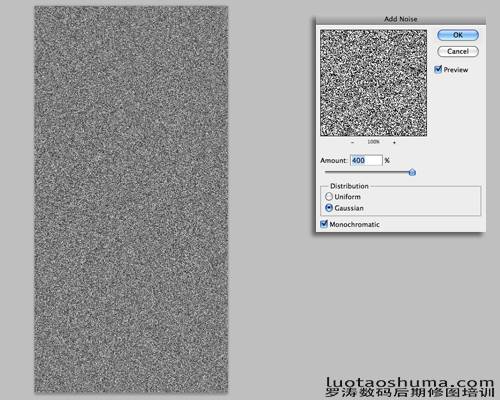Click the noisy document canvas

tap(131, 199)
